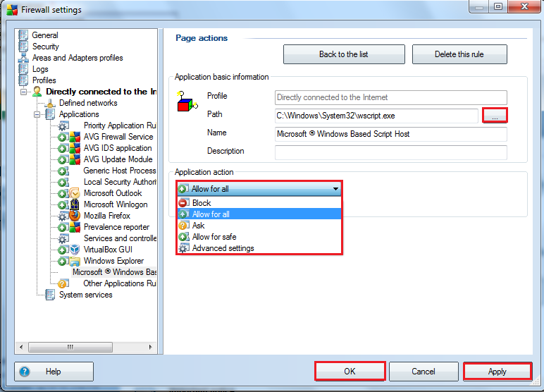The height and width of the screenshot is (392, 544).
Task: Open the Application action dropdown arrow
Action: click(335, 189)
